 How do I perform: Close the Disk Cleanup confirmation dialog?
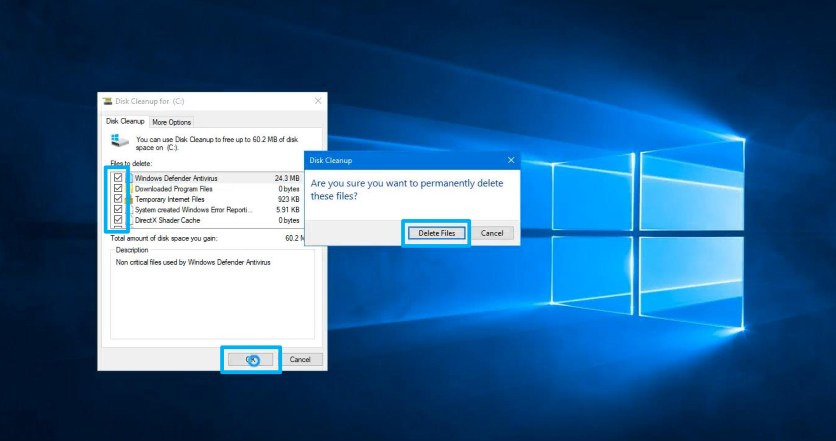point(511,160)
